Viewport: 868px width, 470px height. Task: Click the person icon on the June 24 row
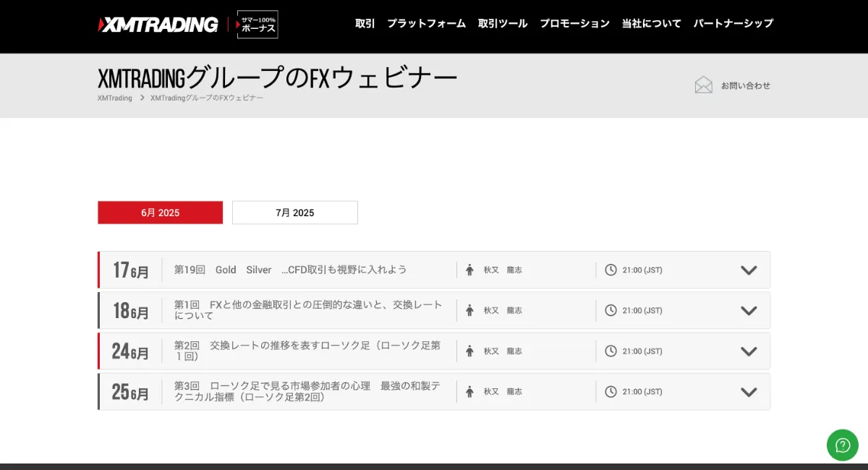pyautogui.click(x=469, y=351)
